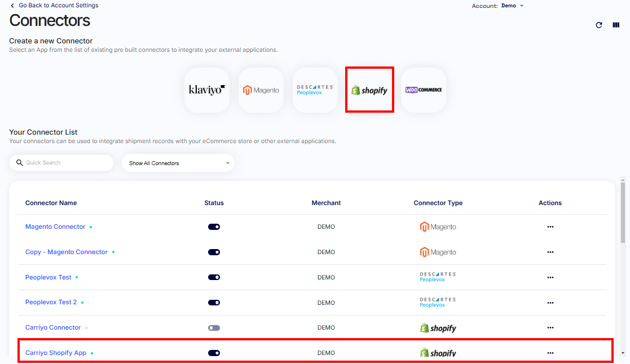Open actions menu for Peoplevox Test

pos(550,277)
